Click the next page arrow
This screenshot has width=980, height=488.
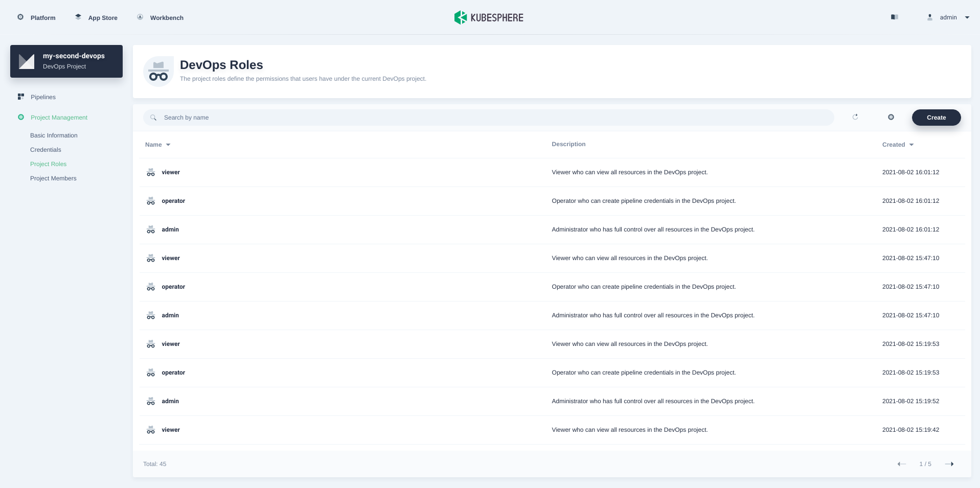(949, 464)
